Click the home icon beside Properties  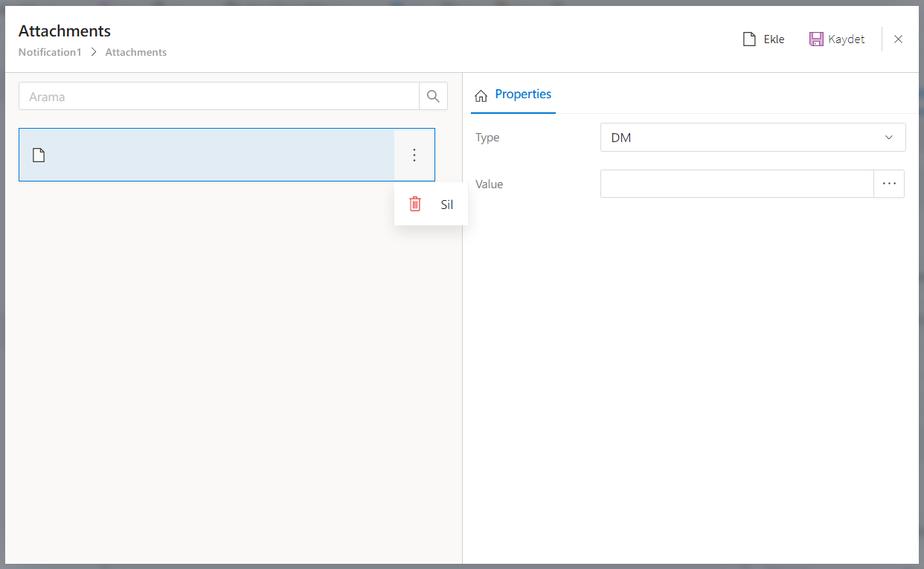(x=481, y=95)
